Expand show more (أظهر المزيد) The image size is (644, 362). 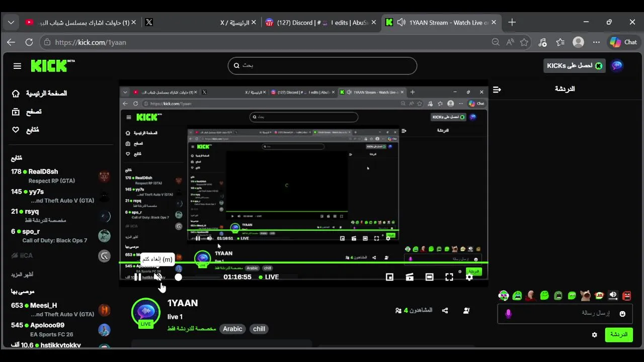[23, 275]
